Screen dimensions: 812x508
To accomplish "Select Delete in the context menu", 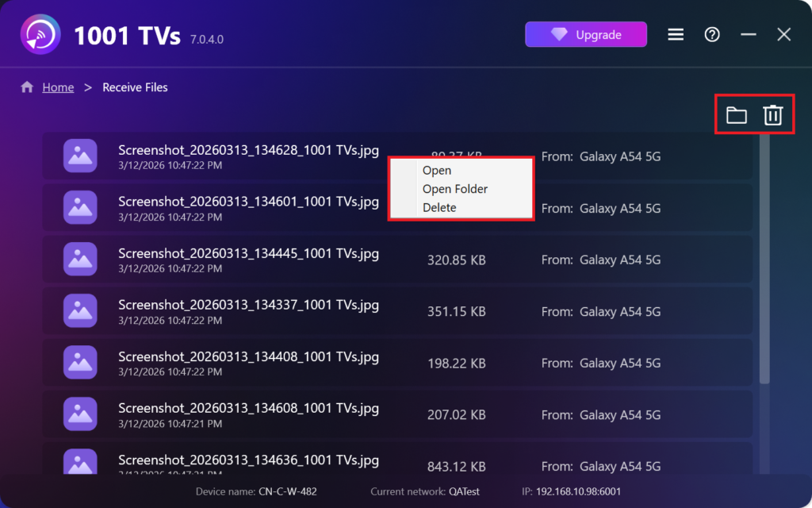I will [439, 208].
